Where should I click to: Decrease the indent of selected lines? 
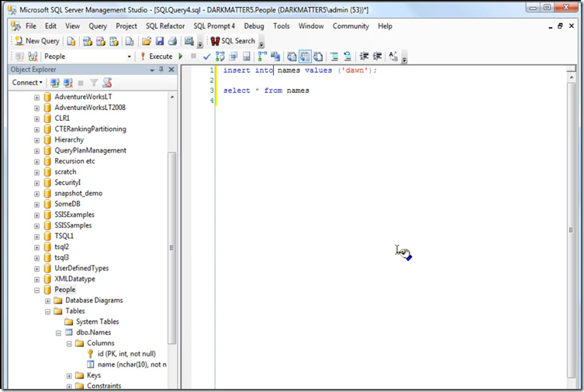[364, 57]
